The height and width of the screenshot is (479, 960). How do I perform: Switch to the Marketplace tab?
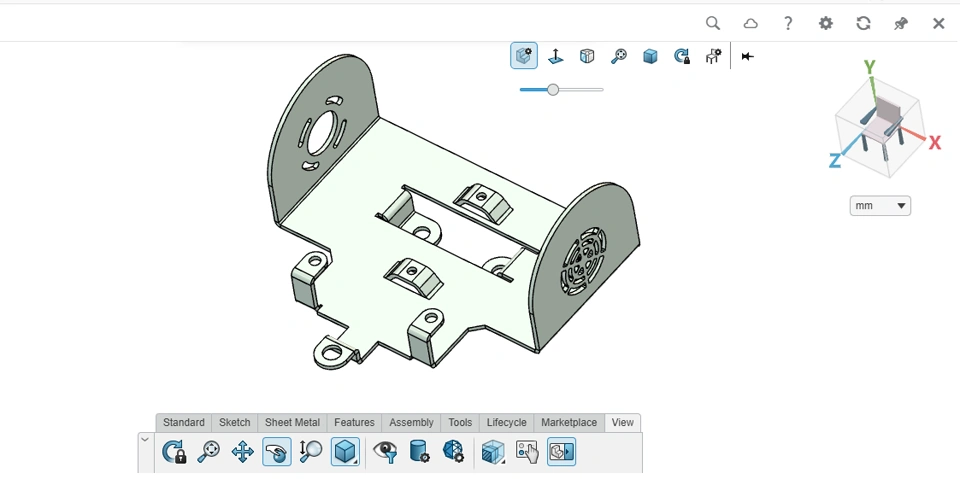click(x=569, y=423)
